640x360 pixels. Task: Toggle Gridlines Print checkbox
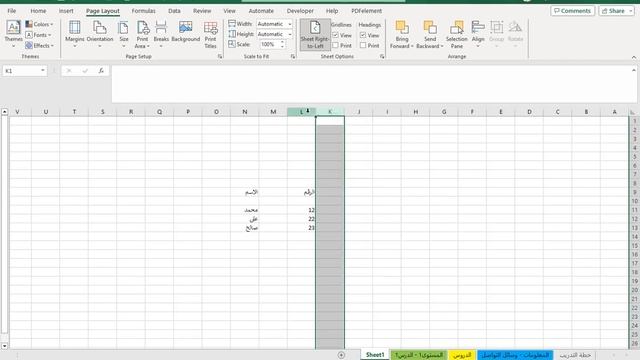tap(336, 46)
